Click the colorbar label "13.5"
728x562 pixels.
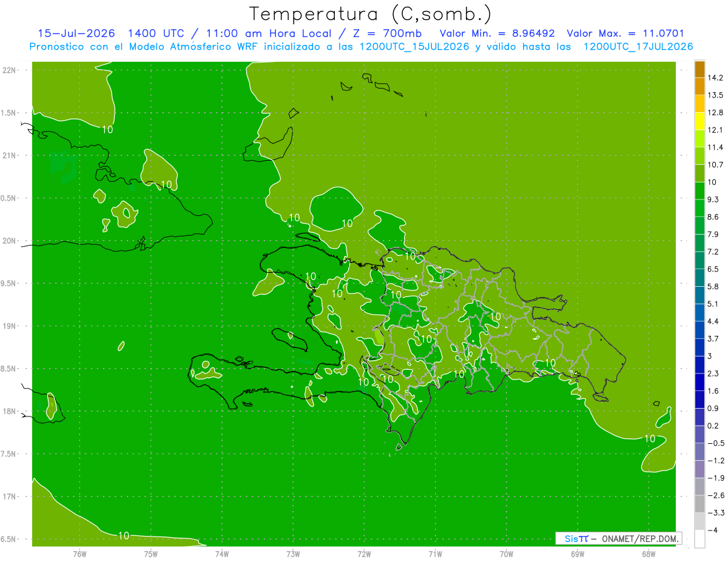pyautogui.click(x=715, y=95)
